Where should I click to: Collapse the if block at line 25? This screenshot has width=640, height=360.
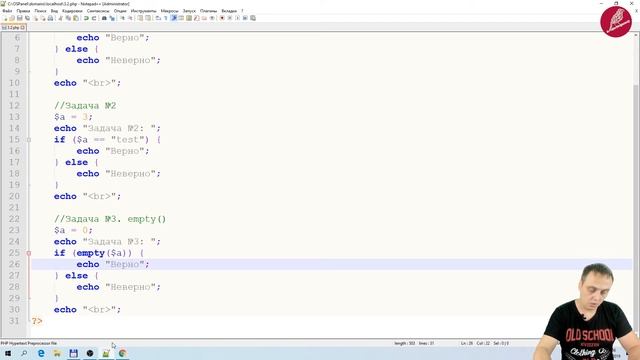tap(29, 253)
